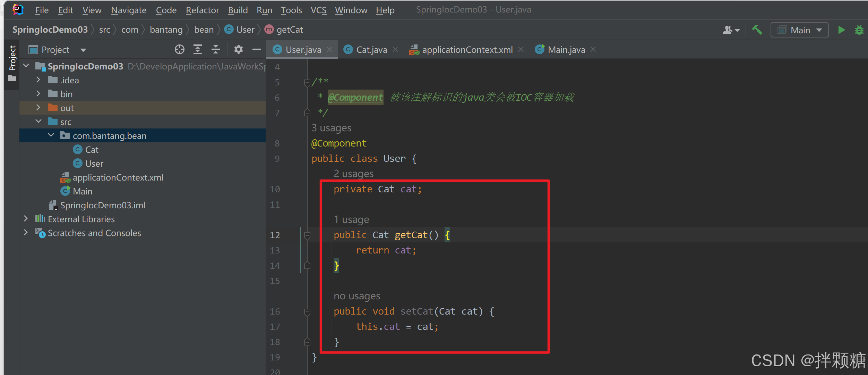The width and height of the screenshot is (868, 375).
Task: Hide the Project panel with minus icon
Action: pyautogui.click(x=256, y=50)
